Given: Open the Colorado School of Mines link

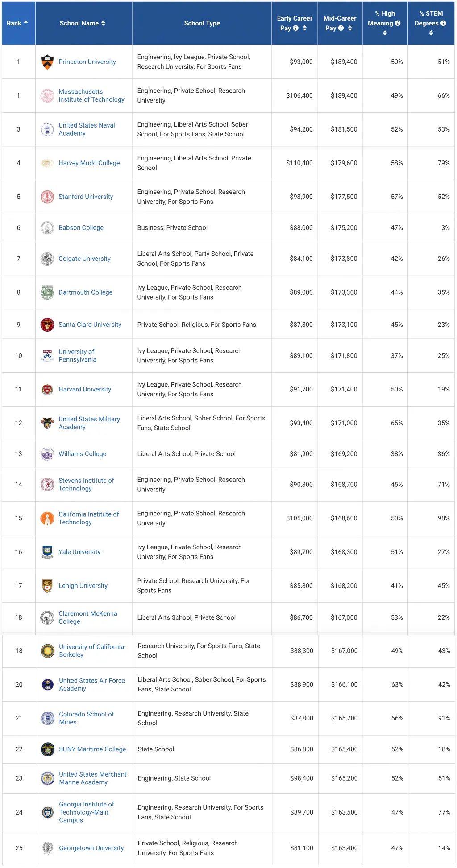Looking at the screenshot, I should (x=86, y=718).
